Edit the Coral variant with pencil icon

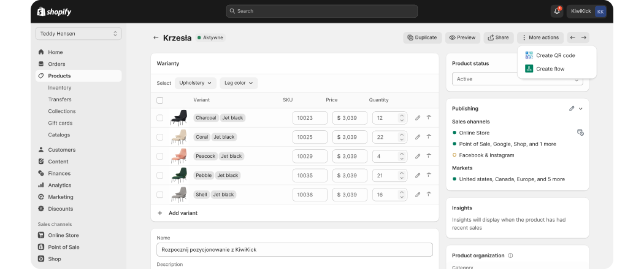pyautogui.click(x=418, y=137)
